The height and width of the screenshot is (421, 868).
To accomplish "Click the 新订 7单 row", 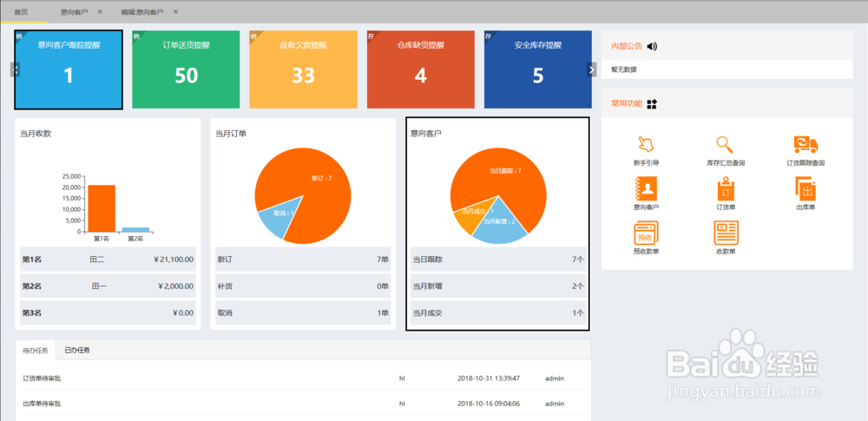I will (x=303, y=260).
